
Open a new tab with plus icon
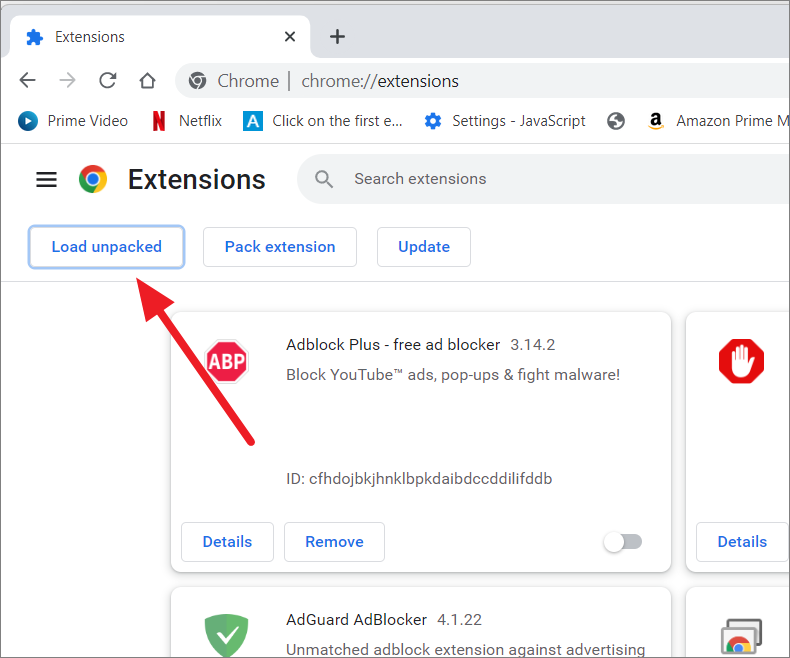coord(337,37)
